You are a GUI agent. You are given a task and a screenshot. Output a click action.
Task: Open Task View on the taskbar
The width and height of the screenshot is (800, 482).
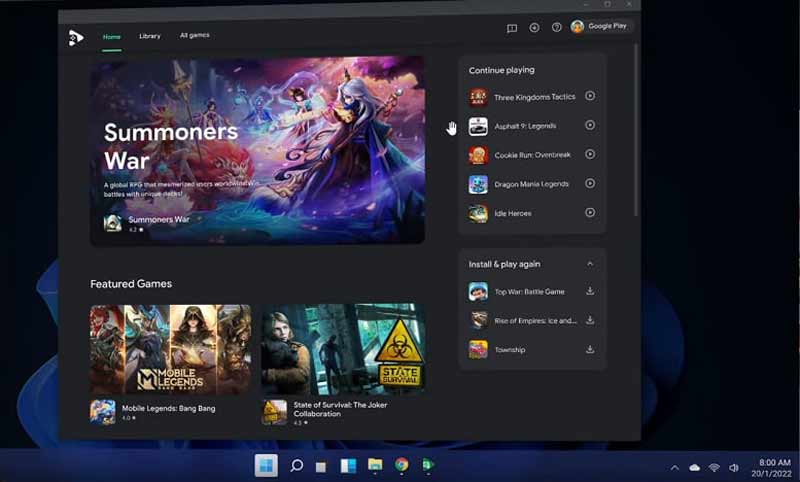tap(320, 466)
